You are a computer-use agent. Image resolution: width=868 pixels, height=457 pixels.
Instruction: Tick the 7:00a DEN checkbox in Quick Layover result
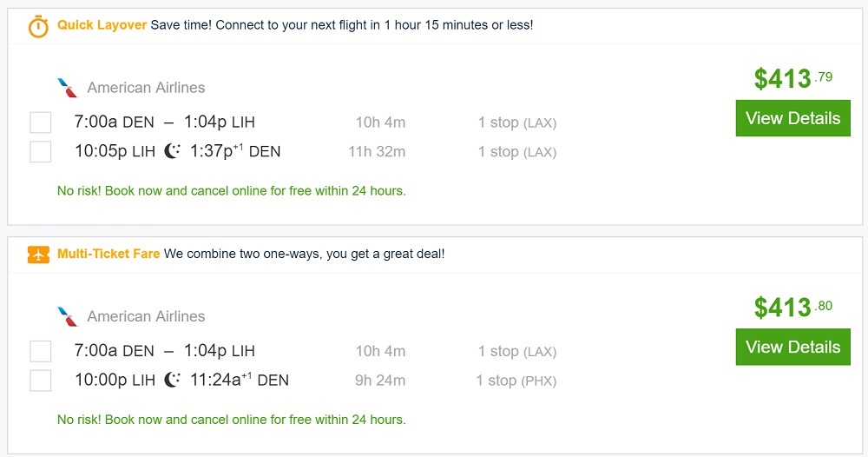pos(41,123)
